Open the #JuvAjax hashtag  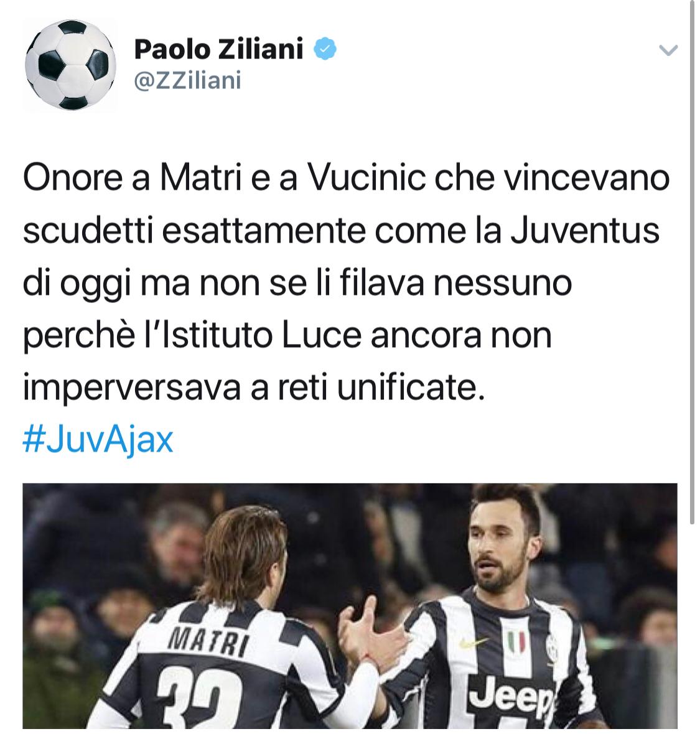point(98,440)
